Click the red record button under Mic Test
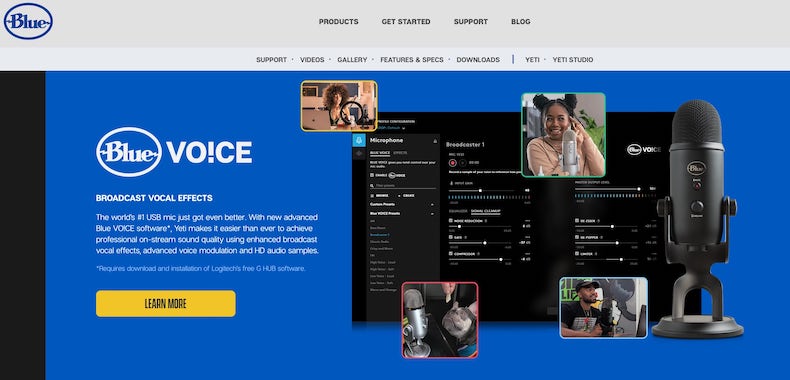The image size is (790, 380). (453, 163)
